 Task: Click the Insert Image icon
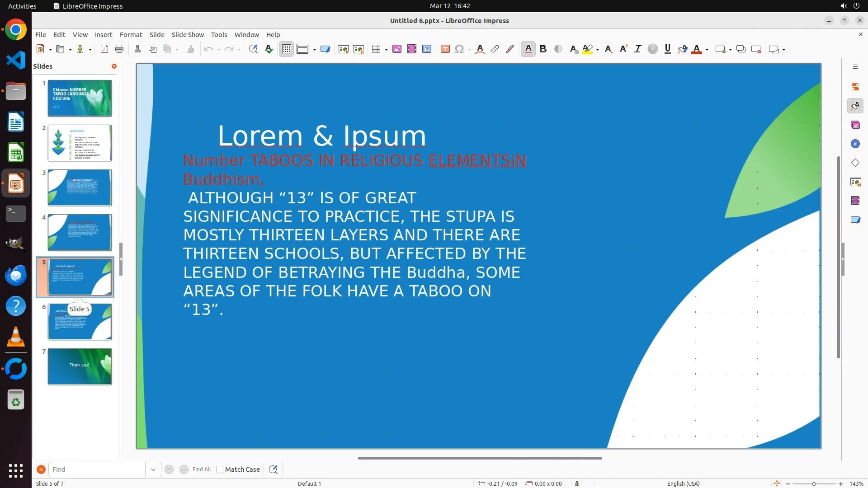397,49
